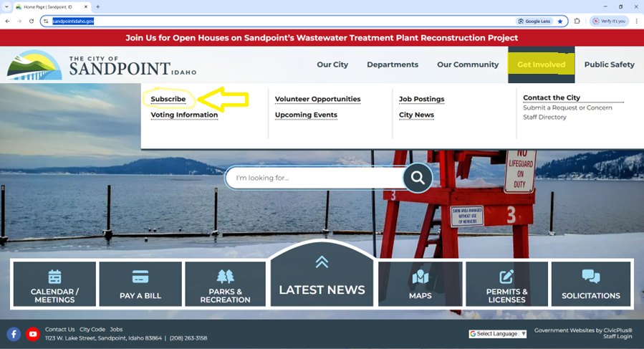Open Job Postings link

click(421, 99)
